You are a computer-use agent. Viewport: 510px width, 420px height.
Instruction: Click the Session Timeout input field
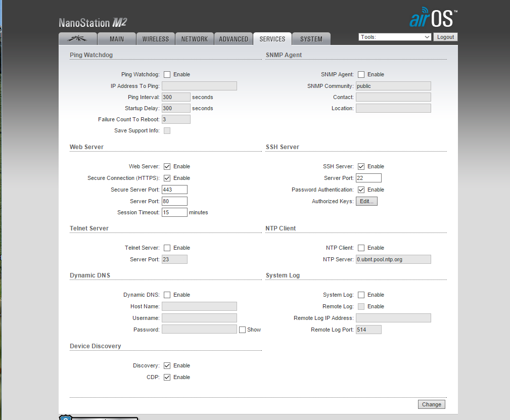[x=174, y=212]
